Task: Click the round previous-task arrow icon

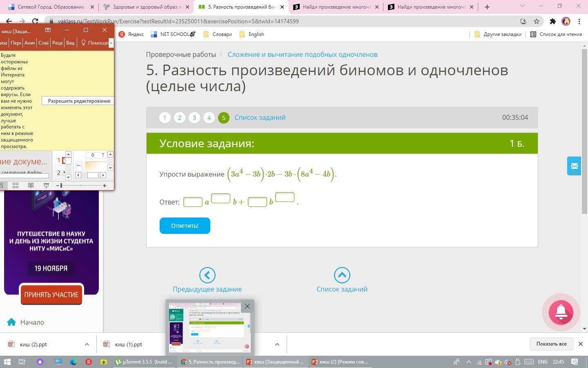Action: tap(207, 275)
